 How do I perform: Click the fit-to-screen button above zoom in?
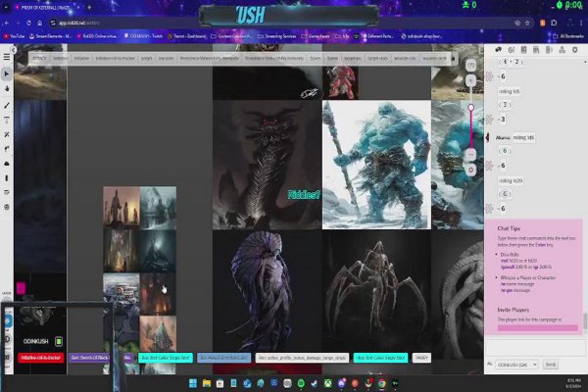(470, 66)
